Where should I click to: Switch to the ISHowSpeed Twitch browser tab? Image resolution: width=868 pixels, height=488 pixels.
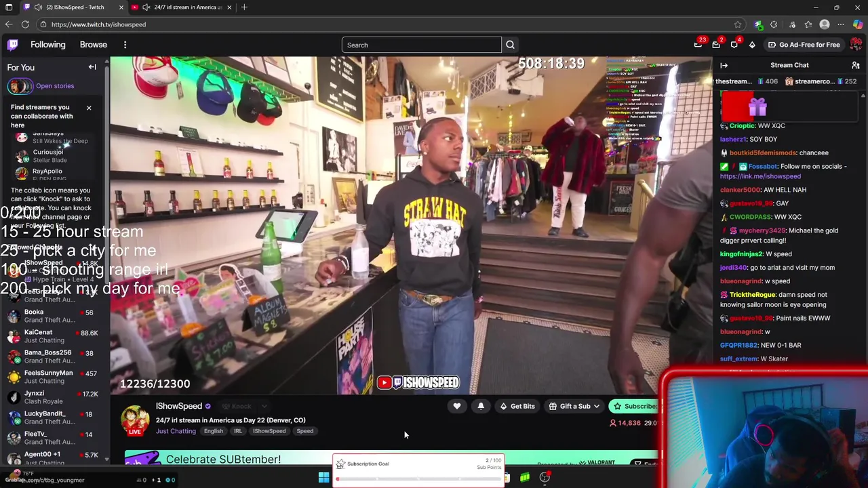pyautogui.click(x=75, y=7)
